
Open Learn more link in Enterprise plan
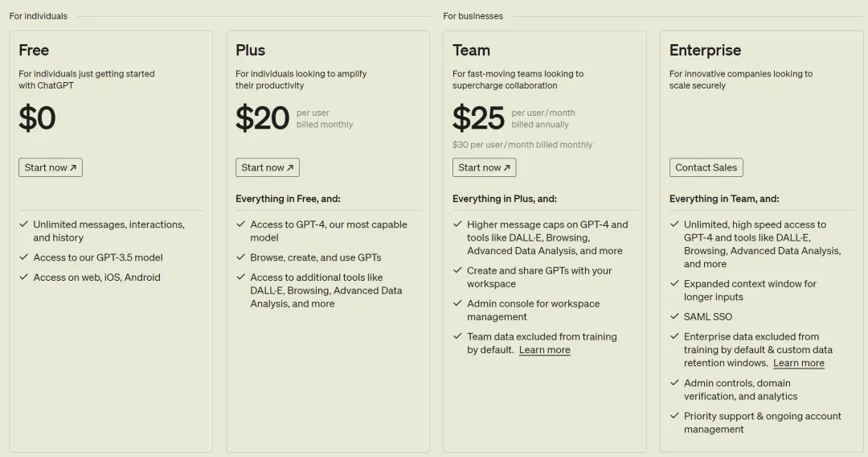tap(799, 364)
